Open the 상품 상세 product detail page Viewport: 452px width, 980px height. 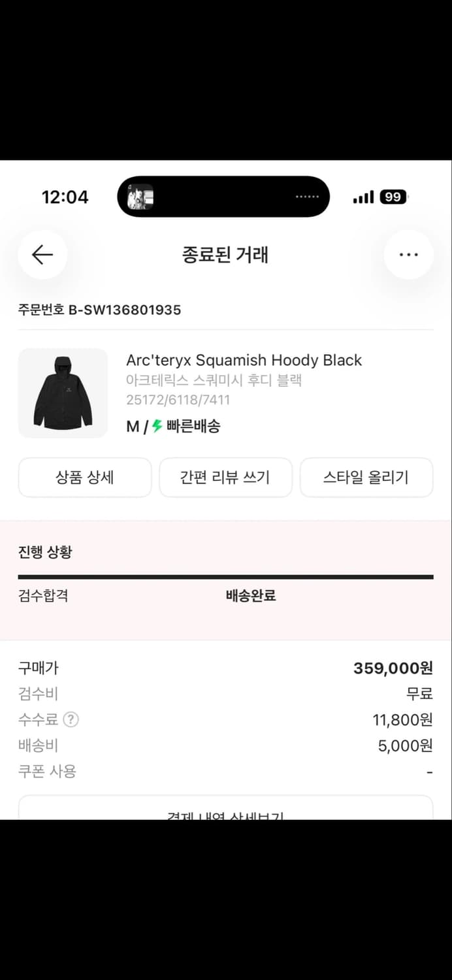pyautogui.click(x=85, y=478)
